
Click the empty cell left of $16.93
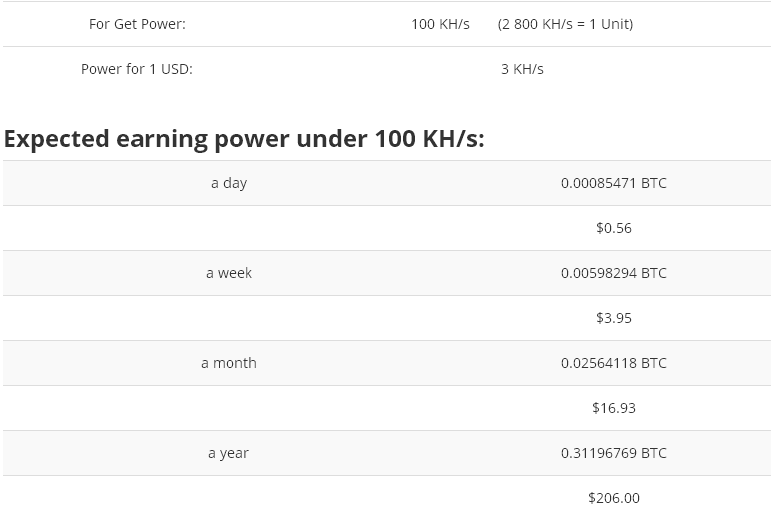[x=229, y=408]
